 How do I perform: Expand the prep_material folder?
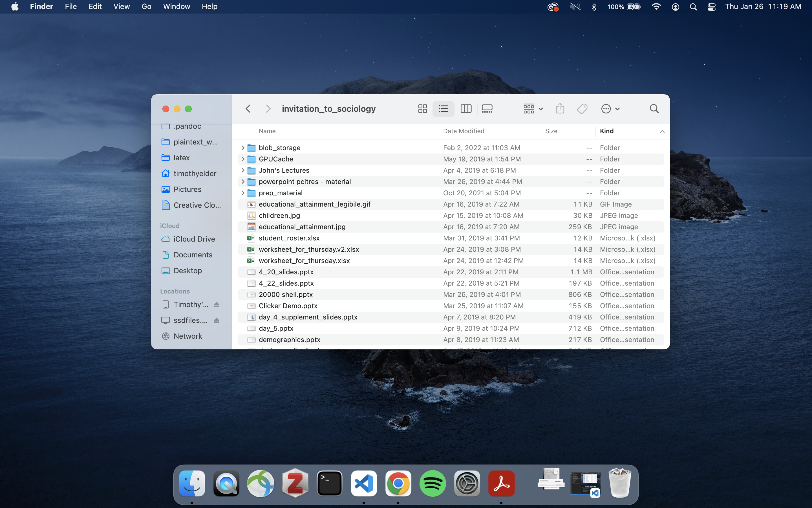242,193
